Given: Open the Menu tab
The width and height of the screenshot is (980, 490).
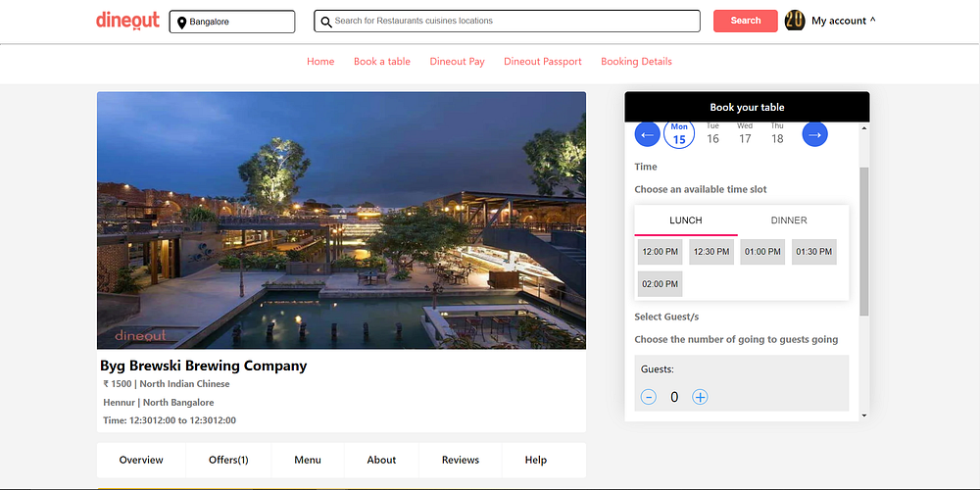Looking at the screenshot, I should coord(308,460).
